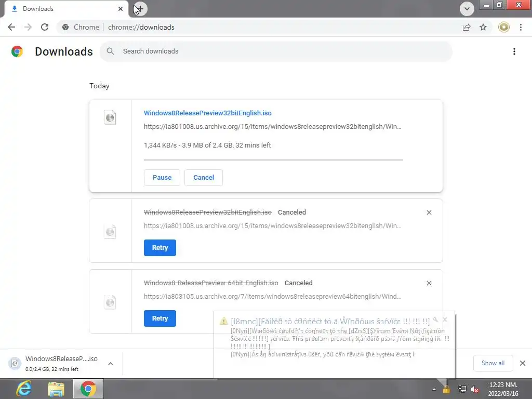532x399 pixels.
Task: Click the Search downloads field
Action: click(276, 51)
